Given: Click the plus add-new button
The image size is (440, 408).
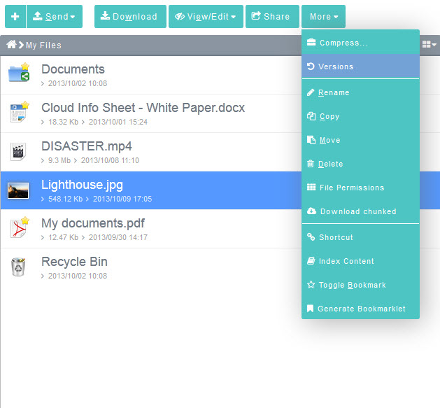Looking at the screenshot, I should pos(15,16).
